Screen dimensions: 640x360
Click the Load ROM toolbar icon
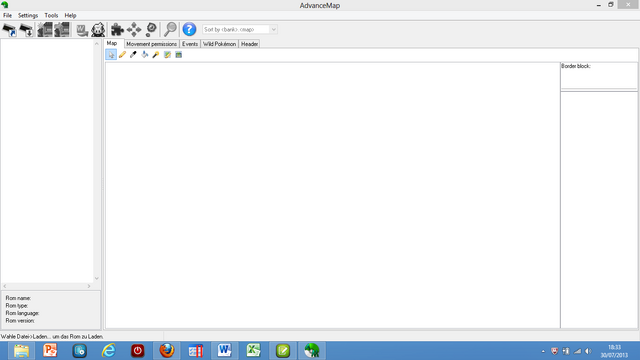tap(9, 29)
